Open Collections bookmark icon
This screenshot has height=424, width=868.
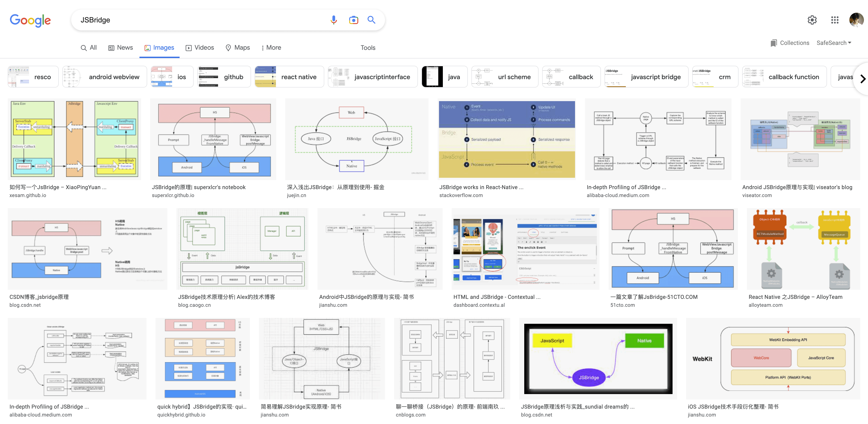[x=774, y=43]
